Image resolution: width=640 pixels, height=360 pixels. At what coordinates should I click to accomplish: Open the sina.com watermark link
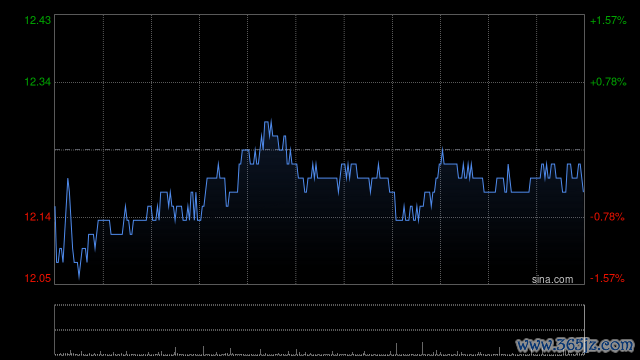click(552, 280)
